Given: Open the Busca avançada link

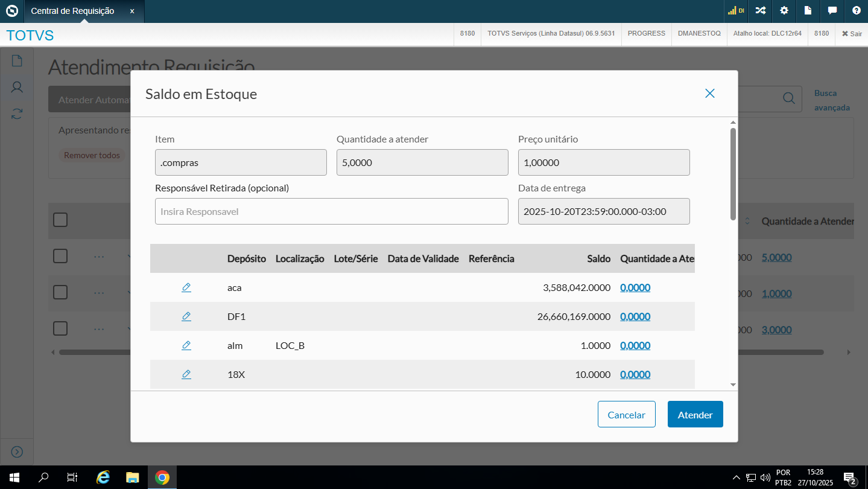Looking at the screenshot, I should coord(832,100).
